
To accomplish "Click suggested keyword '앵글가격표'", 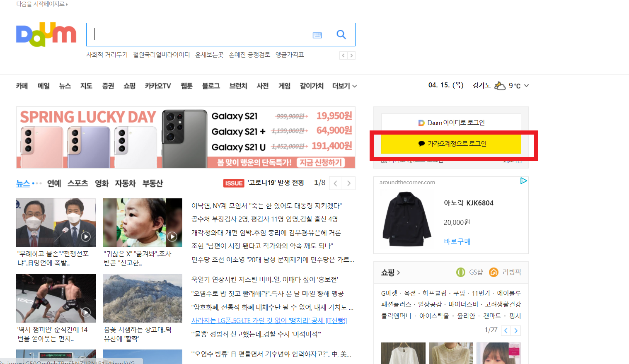I will click(x=290, y=55).
